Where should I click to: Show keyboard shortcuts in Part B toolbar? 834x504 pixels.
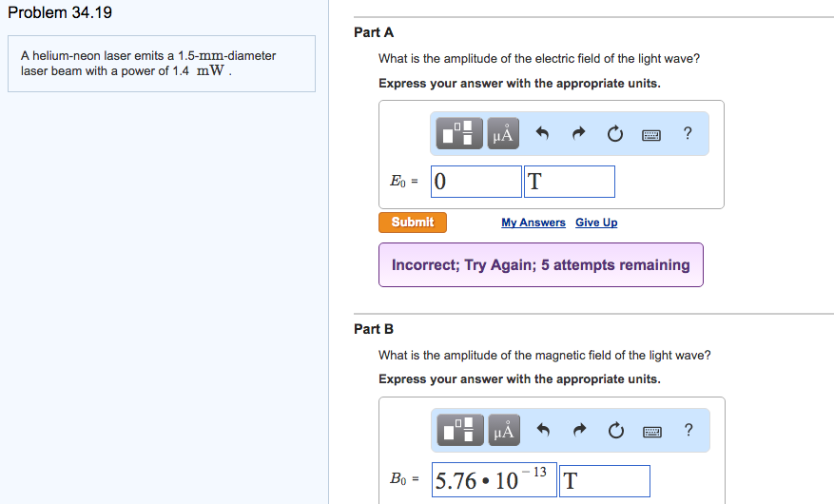tap(651, 431)
